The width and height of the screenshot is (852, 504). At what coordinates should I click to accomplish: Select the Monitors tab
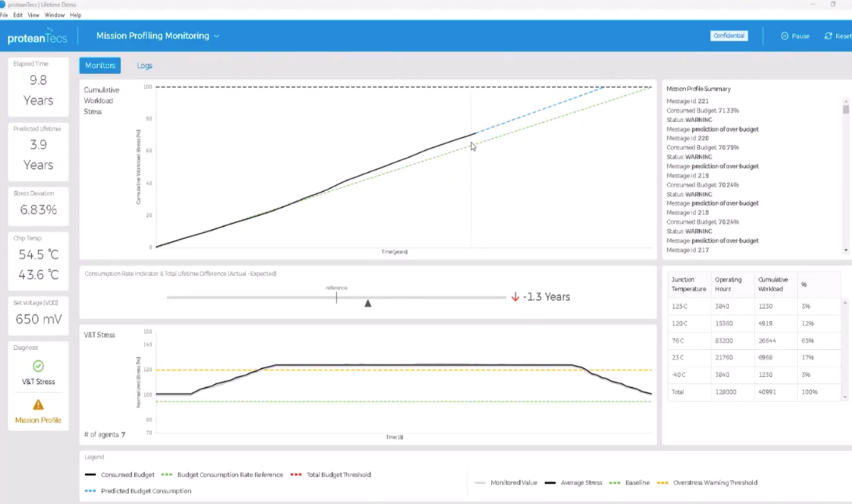tap(100, 66)
